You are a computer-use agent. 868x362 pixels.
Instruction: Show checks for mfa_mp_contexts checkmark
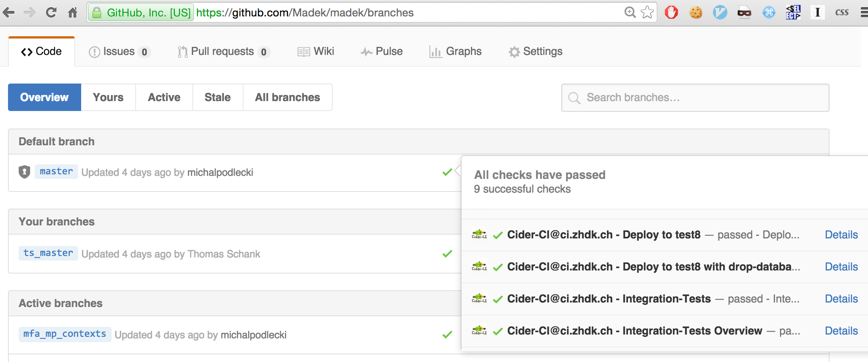[447, 335]
